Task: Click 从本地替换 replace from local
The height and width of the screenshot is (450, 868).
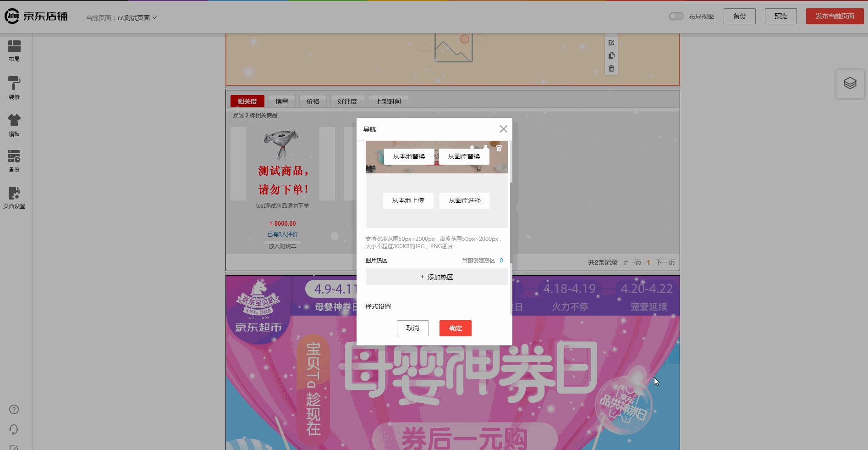Action: click(x=409, y=156)
